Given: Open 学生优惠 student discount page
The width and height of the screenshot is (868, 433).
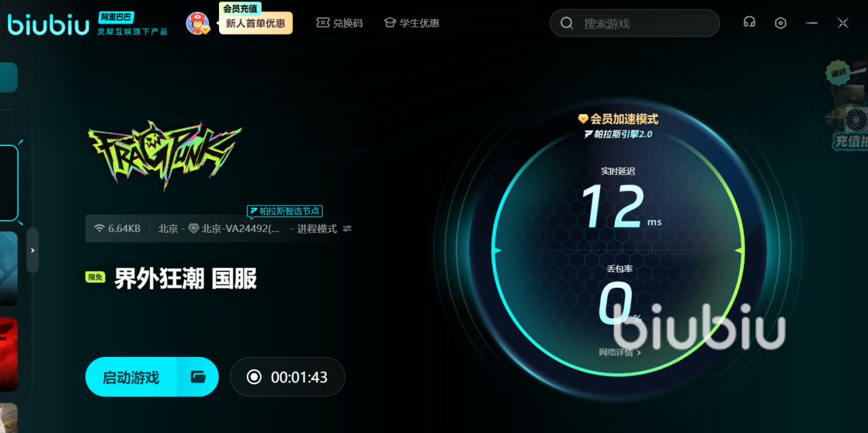Looking at the screenshot, I should 419,23.
